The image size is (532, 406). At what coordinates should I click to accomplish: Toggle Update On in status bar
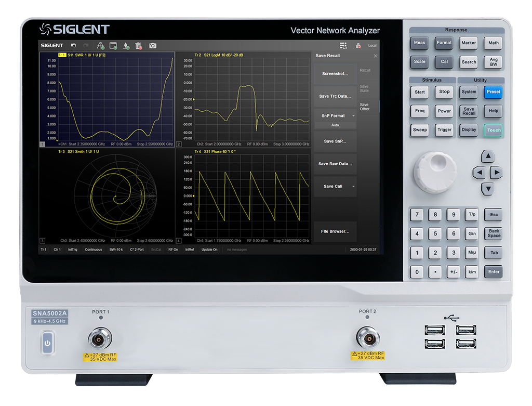click(x=209, y=250)
